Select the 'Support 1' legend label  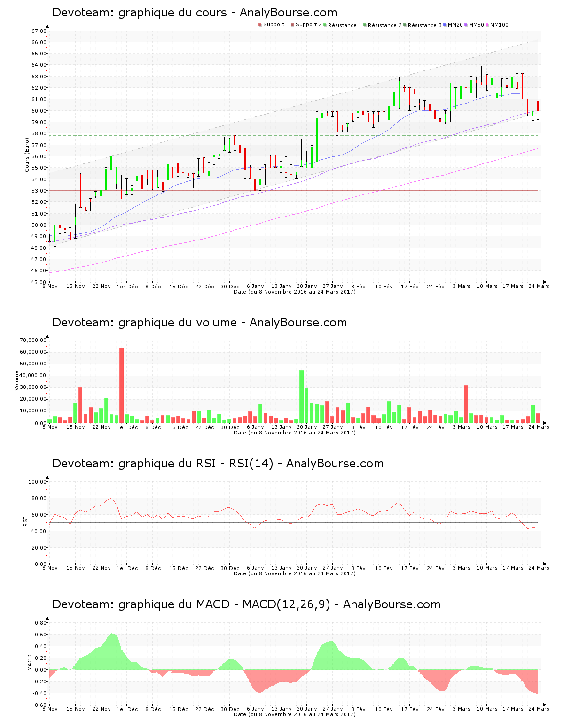pos(276,25)
